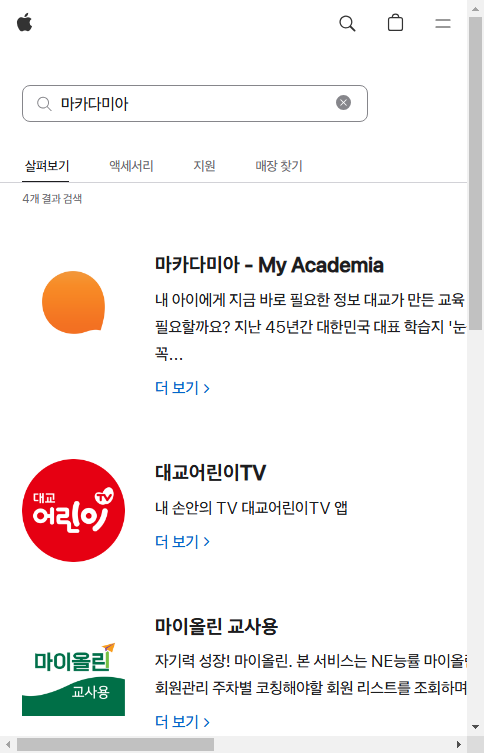Click the vertical scrollbar down arrow
This screenshot has height=753, width=484.
click(x=475, y=727)
